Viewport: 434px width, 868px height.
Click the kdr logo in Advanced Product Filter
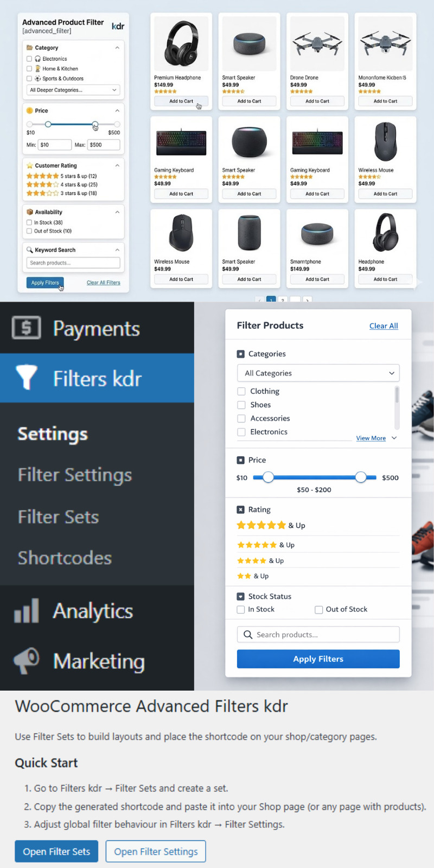pyautogui.click(x=118, y=26)
